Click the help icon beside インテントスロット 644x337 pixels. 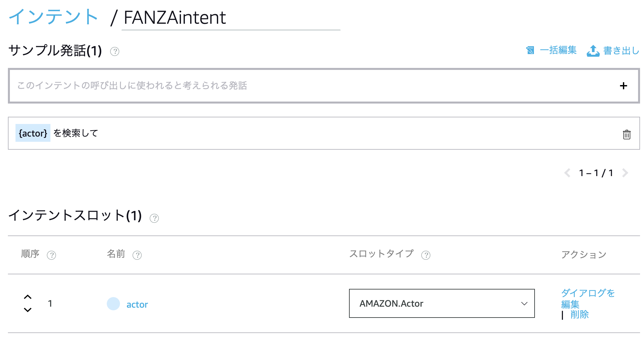coord(154,218)
